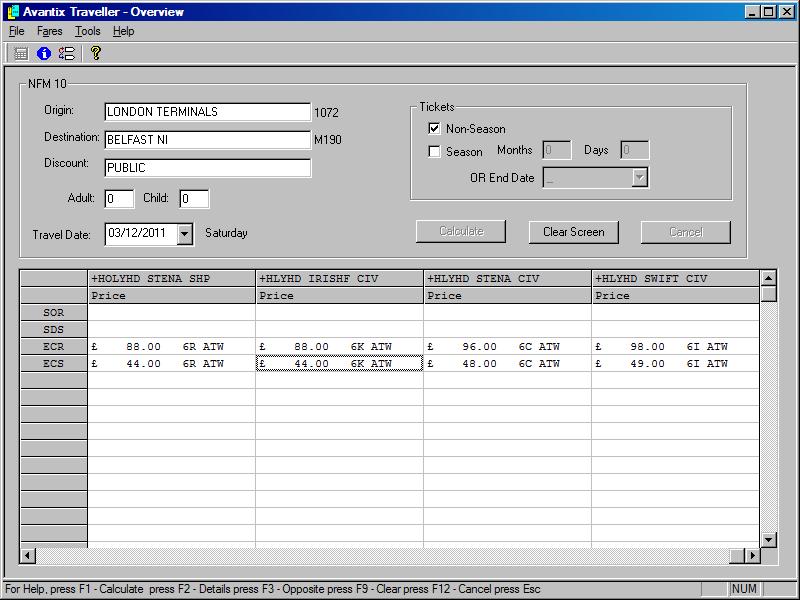Enable the Season checkbox
This screenshot has width=800, height=600.
click(x=434, y=152)
